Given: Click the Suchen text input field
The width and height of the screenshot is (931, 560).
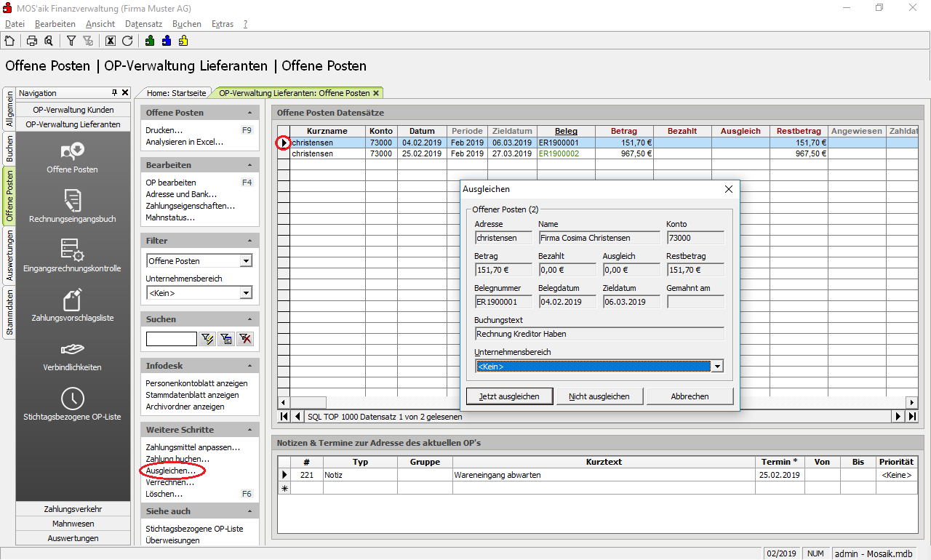Looking at the screenshot, I should pos(172,339).
